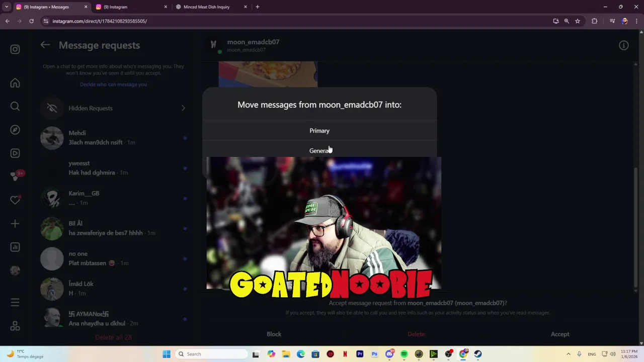Image resolution: width=644 pixels, height=362 pixels.
Task: Switch to Minced Meat Dish Inquiry tab
Action: (x=211, y=7)
